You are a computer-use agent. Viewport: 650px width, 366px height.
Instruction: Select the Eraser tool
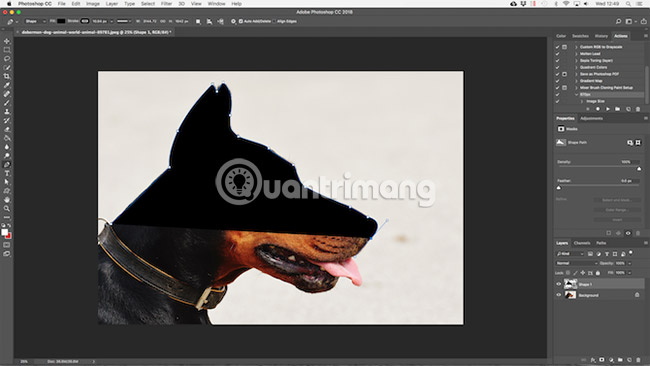pos(7,129)
